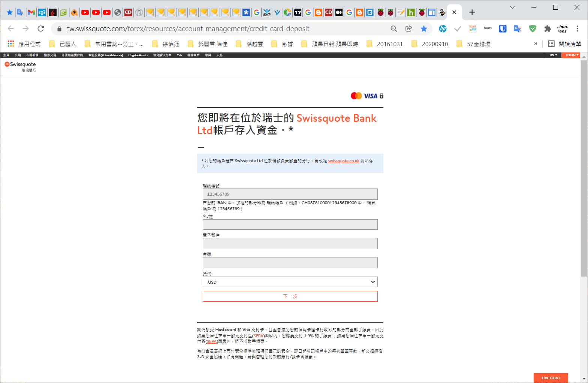Open the Extensions puzzle menu
The width and height of the screenshot is (588, 383).
tap(548, 28)
